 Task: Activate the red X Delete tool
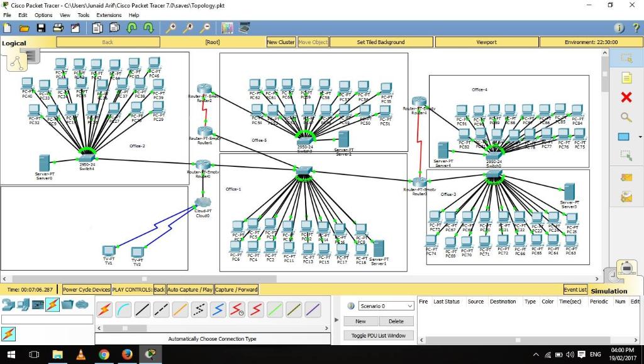click(626, 98)
